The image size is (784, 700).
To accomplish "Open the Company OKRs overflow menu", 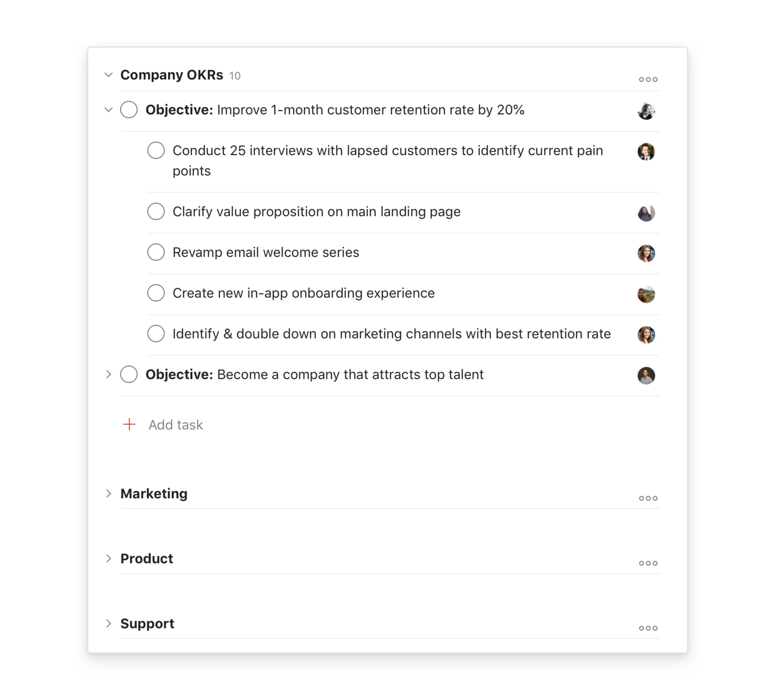I will [x=648, y=79].
